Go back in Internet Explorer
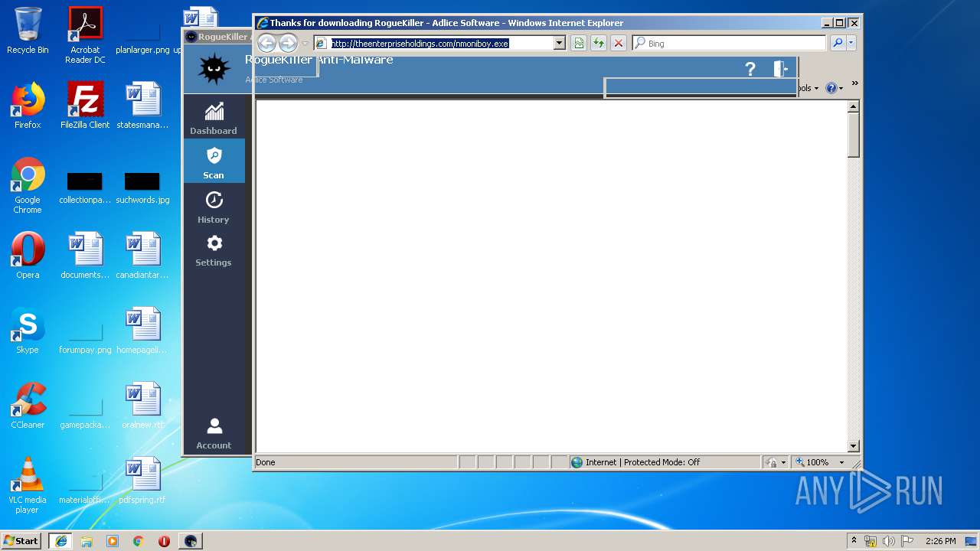 click(x=266, y=43)
